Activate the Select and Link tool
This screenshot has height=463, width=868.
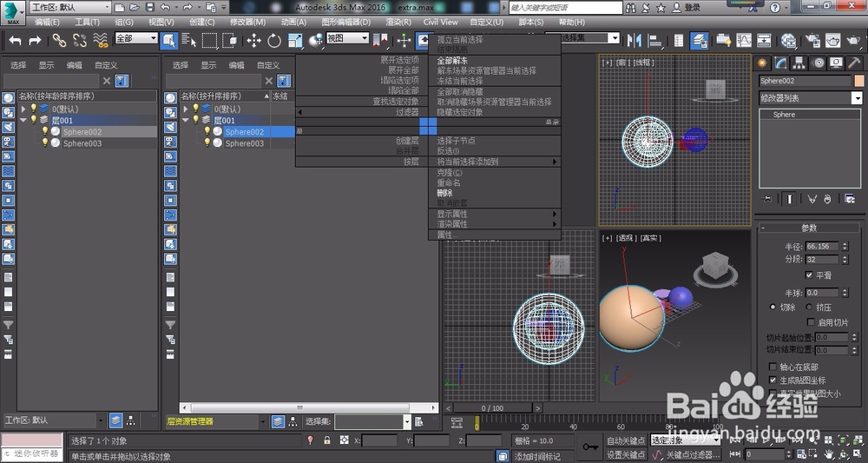pos(60,41)
